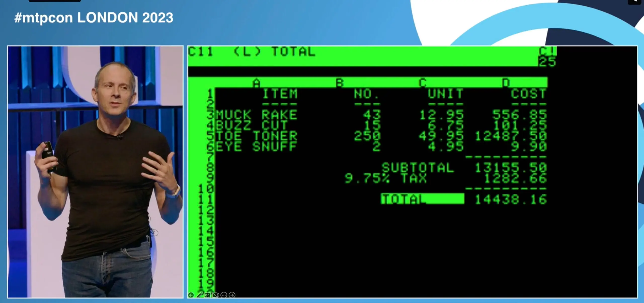Click cost value 12487.50
The width and height of the screenshot is (644, 303).
[511, 136]
